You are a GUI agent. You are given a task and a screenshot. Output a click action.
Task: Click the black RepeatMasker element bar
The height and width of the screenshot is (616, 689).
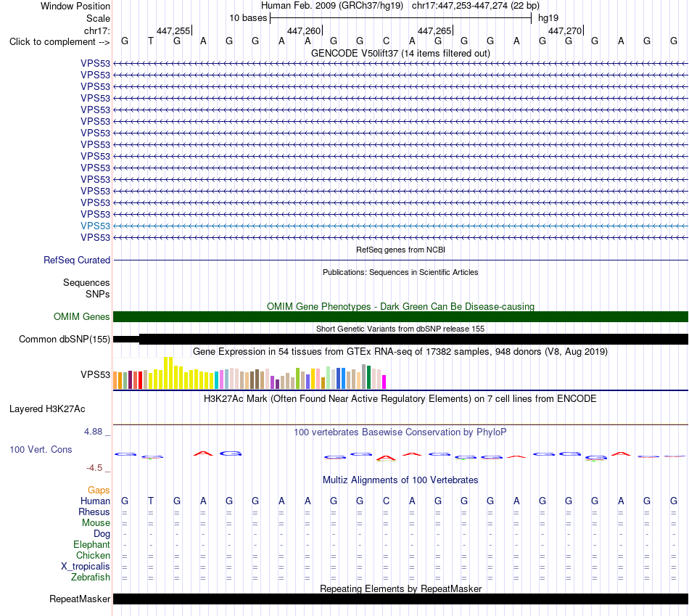[400, 599]
